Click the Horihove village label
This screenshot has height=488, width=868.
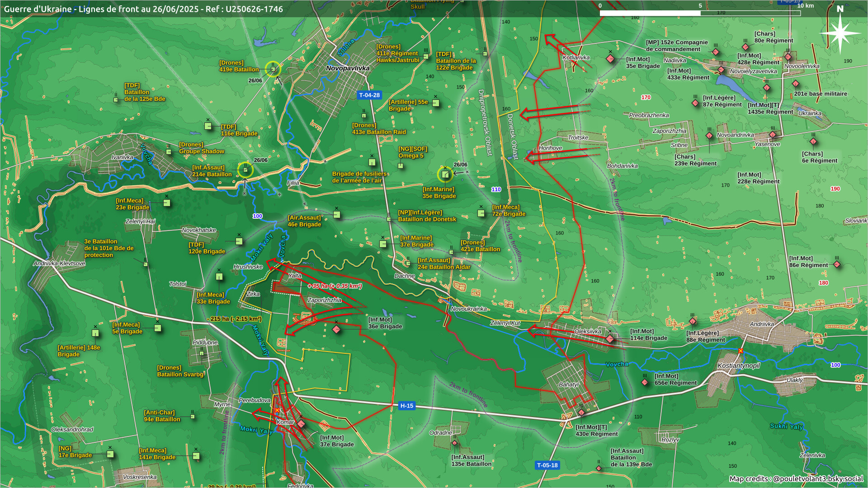(x=550, y=148)
